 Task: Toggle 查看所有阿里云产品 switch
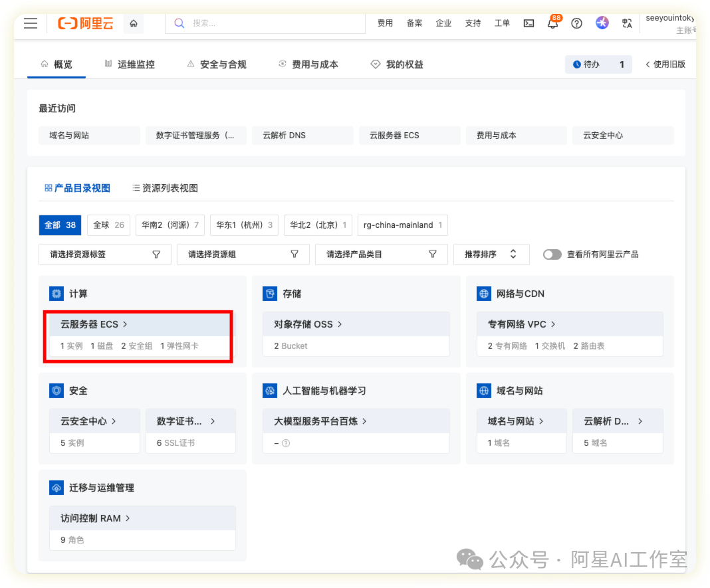point(552,254)
